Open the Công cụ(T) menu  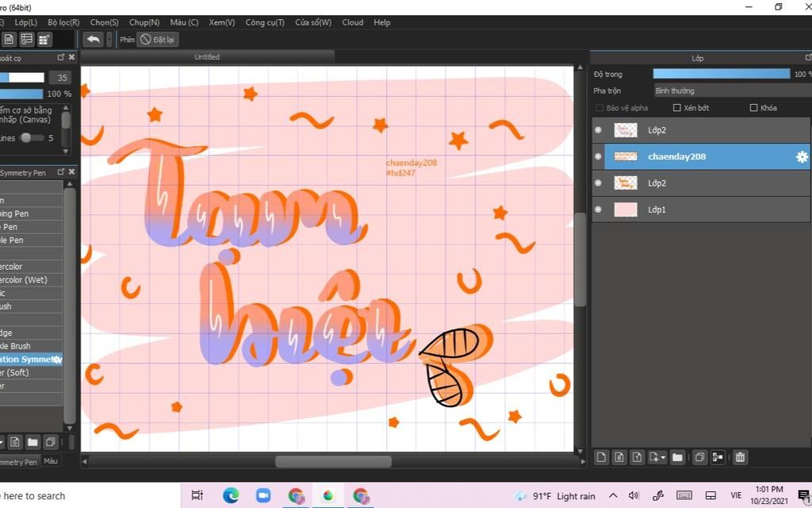(265, 22)
